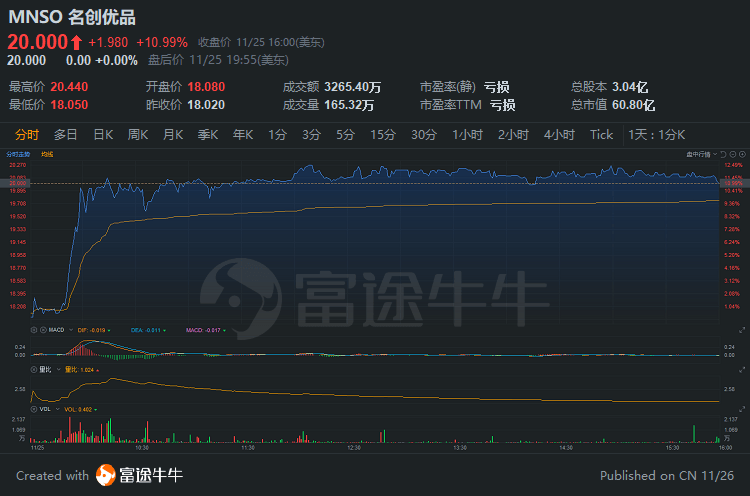The height and width of the screenshot is (496, 750).
Task: Click the 量比 indicator close icon
Action: (34, 370)
